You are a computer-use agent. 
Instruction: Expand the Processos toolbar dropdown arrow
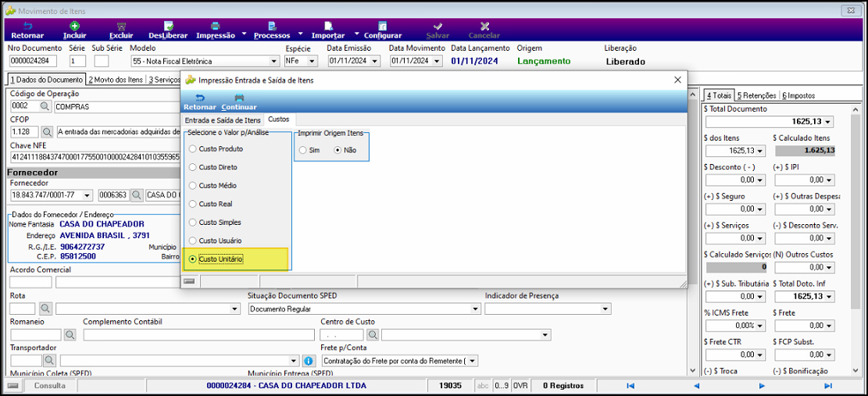tap(299, 33)
